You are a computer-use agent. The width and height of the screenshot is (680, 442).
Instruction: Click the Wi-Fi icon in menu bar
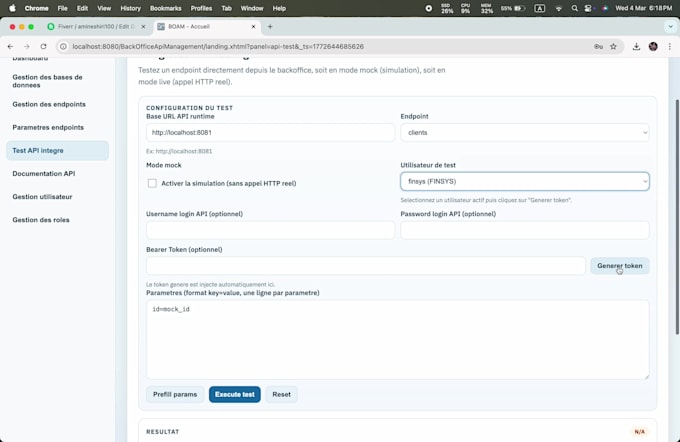point(559,8)
